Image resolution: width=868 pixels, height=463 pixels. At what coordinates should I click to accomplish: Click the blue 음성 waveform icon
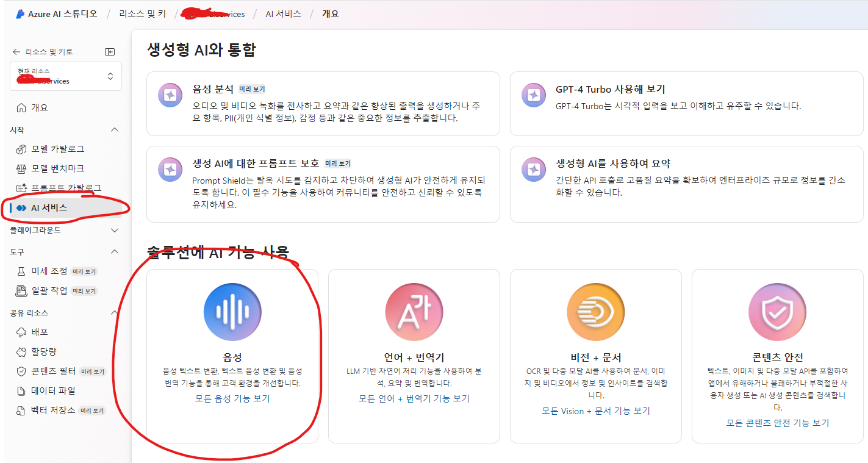coord(232,312)
